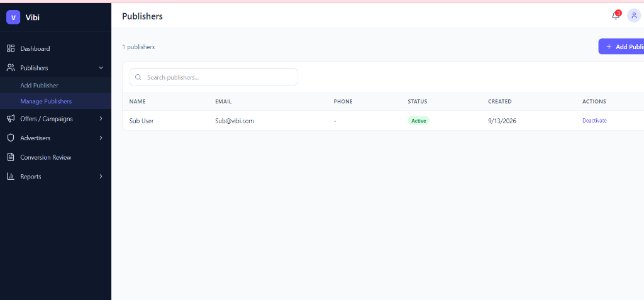
Task: Click the Conversion Review document icon
Action: pos(11,157)
